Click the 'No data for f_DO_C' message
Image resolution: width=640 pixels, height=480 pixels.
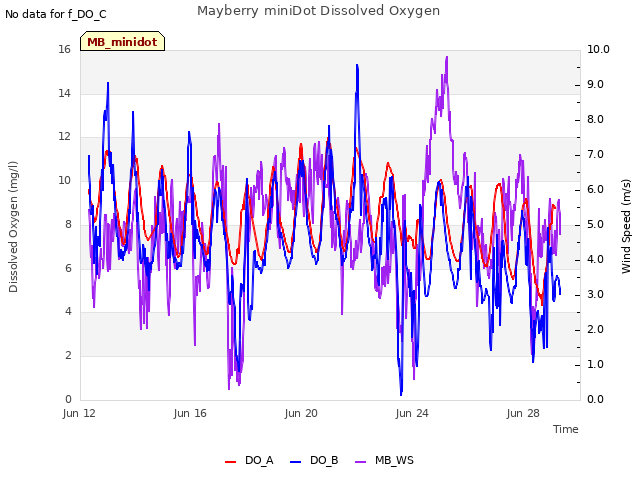56,14
